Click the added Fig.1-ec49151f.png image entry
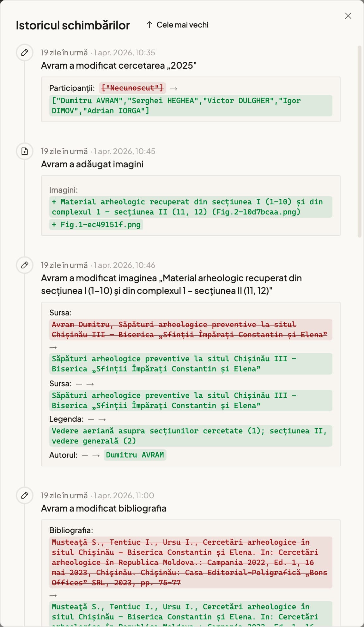This screenshot has height=627, width=364. click(96, 225)
